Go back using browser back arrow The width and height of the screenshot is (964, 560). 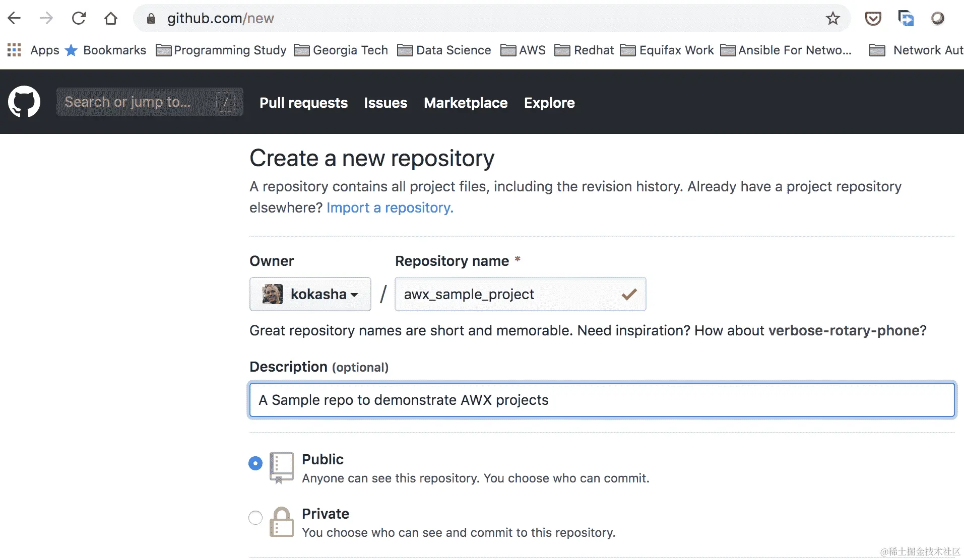click(14, 19)
